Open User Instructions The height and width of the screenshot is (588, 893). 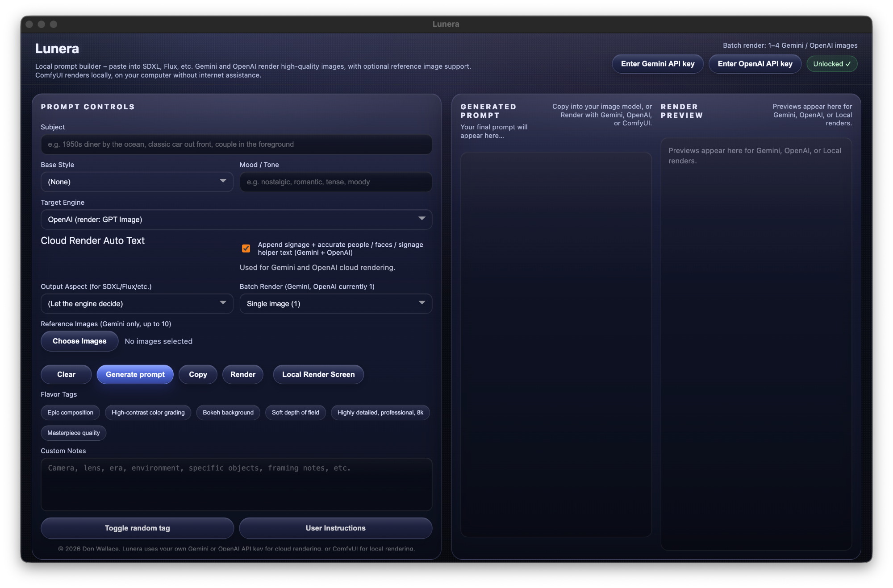(x=335, y=528)
